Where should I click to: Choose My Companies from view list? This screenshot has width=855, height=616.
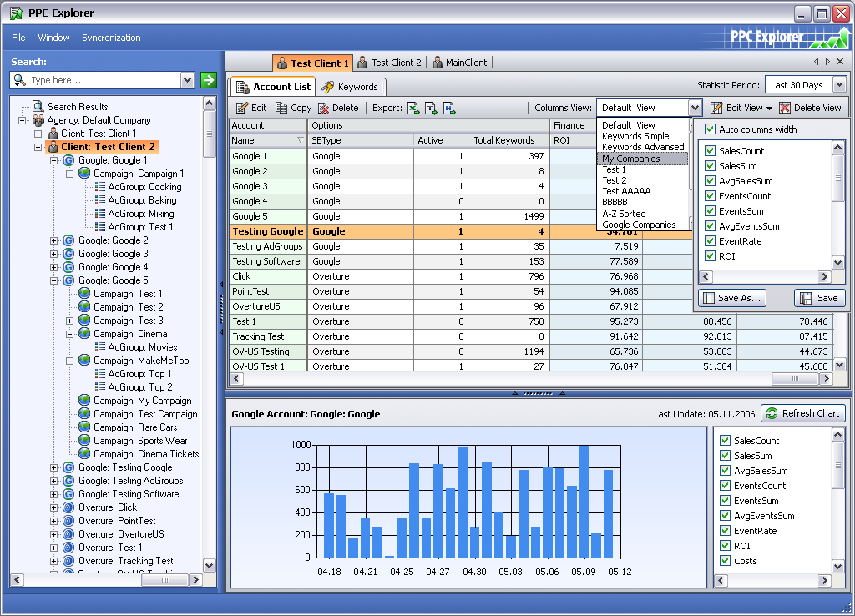click(642, 159)
